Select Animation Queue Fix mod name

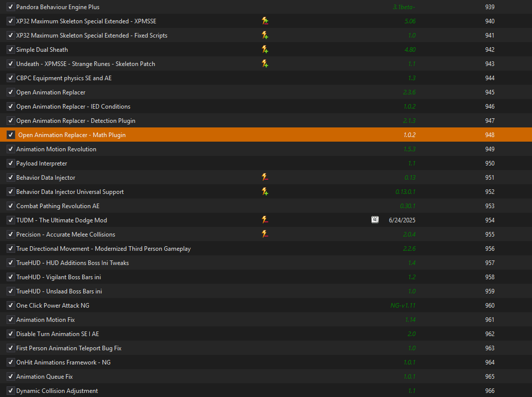[x=45, y=377]
